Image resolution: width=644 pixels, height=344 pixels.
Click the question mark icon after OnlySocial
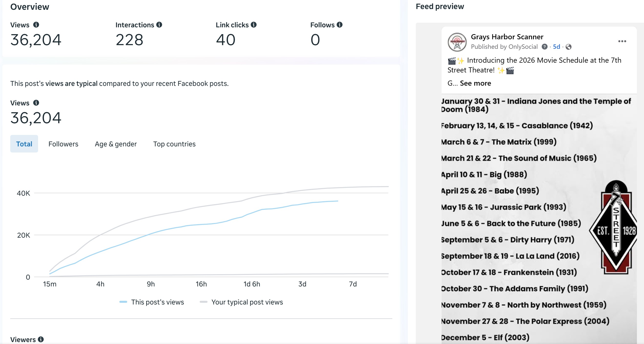tap(544, 47)
